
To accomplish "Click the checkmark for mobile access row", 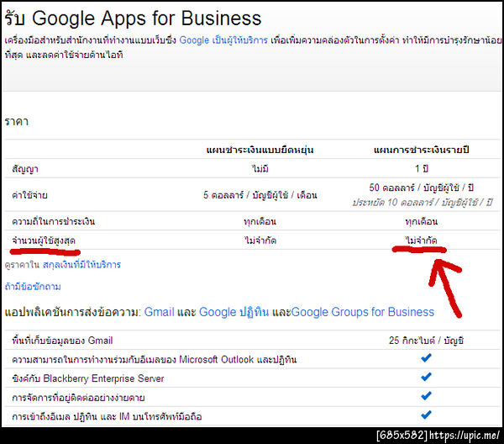I will [x=426, y=415].
